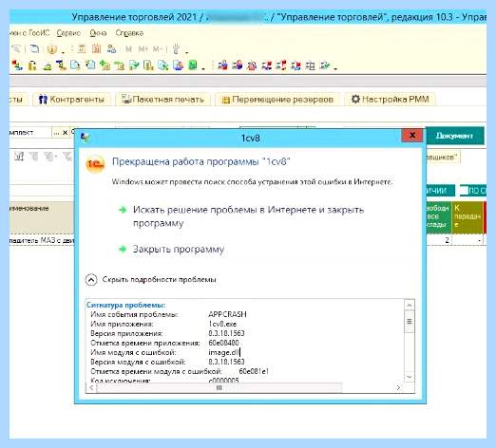Viewport: 496px width, 448px height.
Task: Close the 1cv8 crash dialog
Action: click(412, 136)
